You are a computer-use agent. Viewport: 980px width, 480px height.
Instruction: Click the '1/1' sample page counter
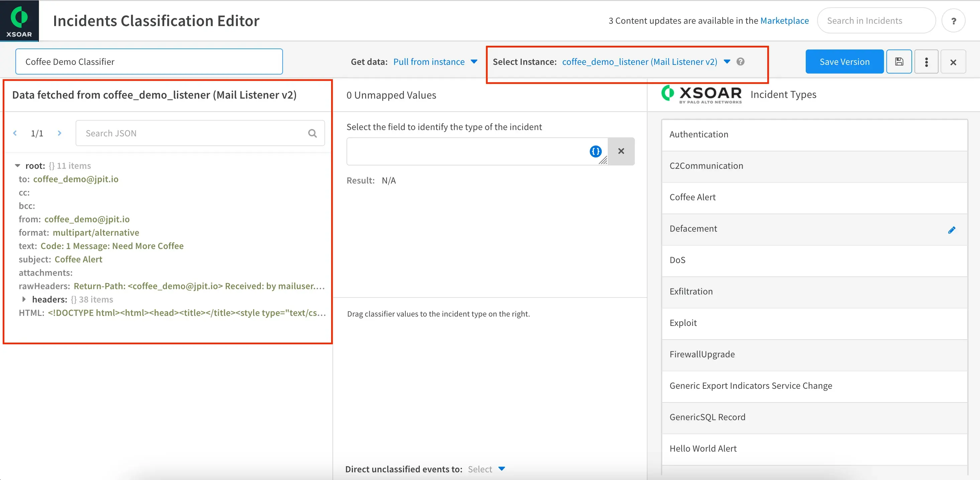[x=37, y=133]
